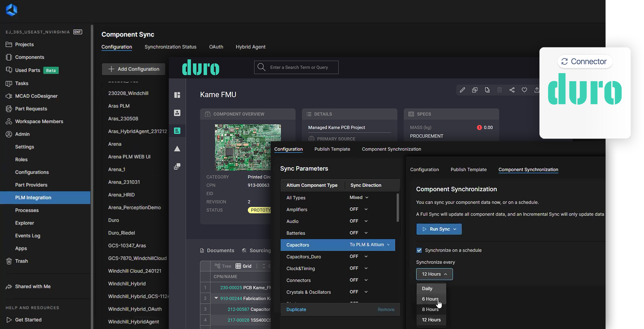This screenshot has height=329, width=644.
Task: Open the dashboard icon in Duro sidebar
Action: [177, 95]
